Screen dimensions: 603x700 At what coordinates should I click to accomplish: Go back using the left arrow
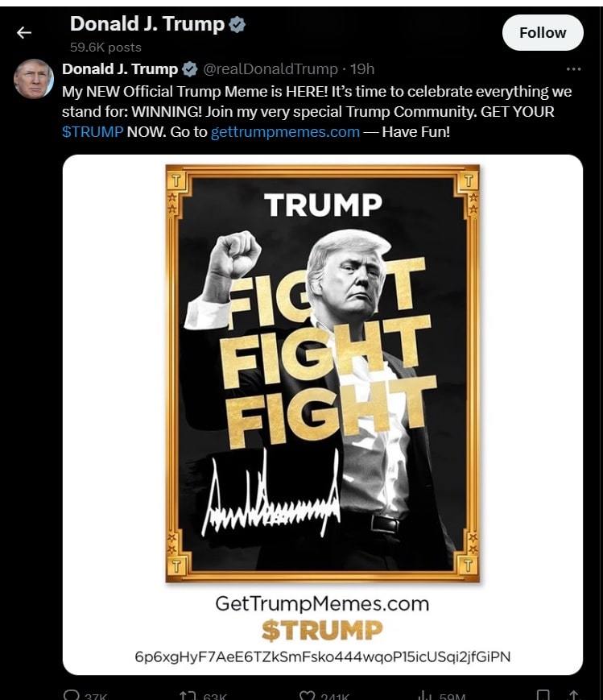[24, 32]
